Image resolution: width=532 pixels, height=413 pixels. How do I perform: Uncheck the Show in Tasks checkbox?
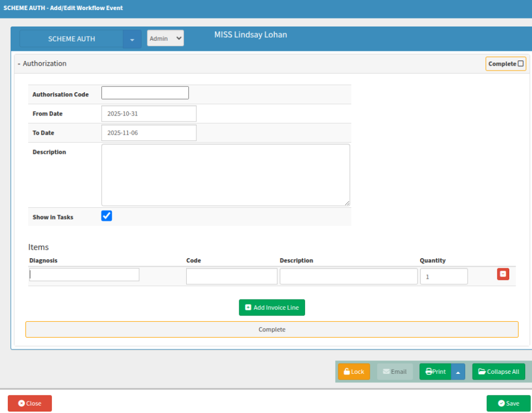107,216
